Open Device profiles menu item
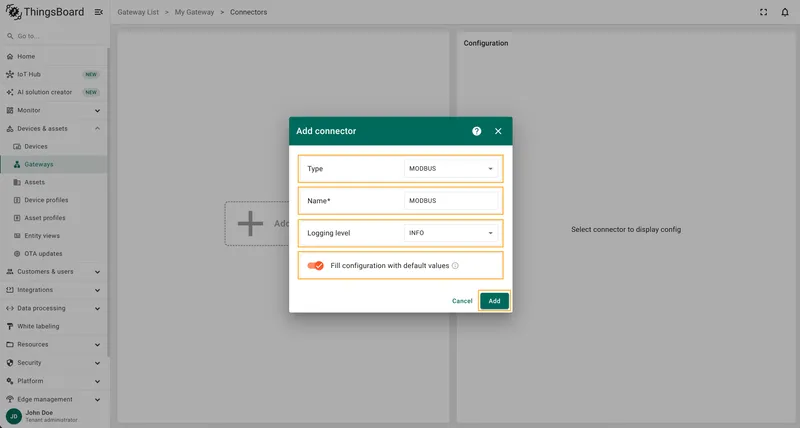Screen dimensions: 800x428 (x=54, y=200)
